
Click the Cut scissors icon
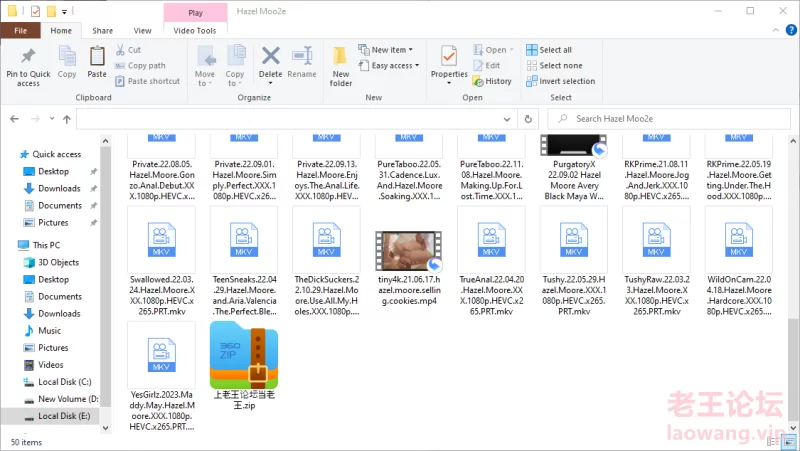(x=121, y=50)
